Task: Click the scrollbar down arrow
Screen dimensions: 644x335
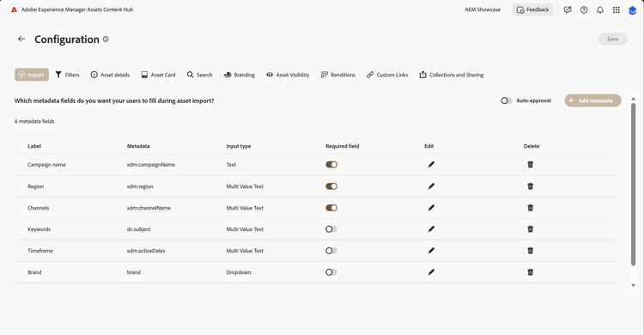Action: 633,285
